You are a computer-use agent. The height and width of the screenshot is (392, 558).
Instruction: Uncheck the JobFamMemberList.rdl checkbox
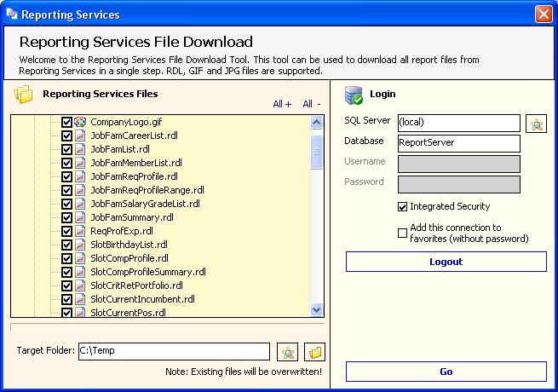click(66, 163)
